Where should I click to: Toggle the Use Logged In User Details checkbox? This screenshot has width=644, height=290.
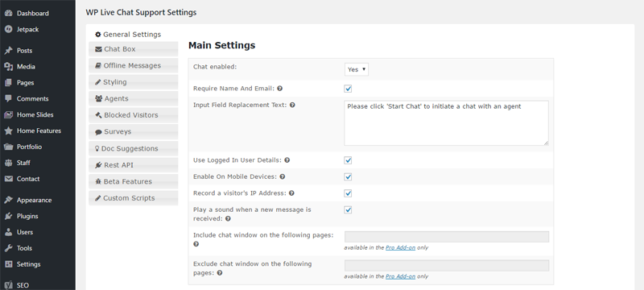(x=348, y=160)
